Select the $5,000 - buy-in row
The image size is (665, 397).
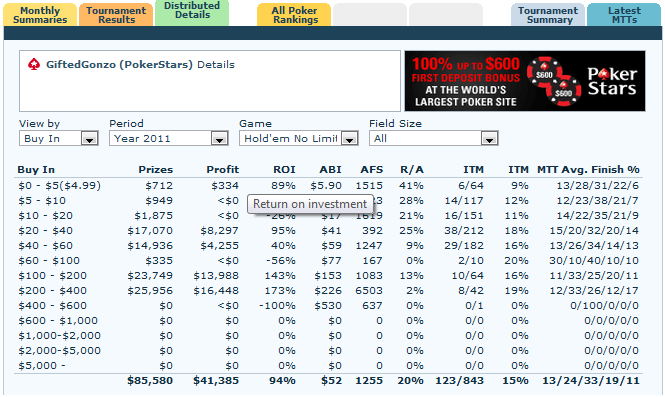pyautogui.click(x=328, y=366)
